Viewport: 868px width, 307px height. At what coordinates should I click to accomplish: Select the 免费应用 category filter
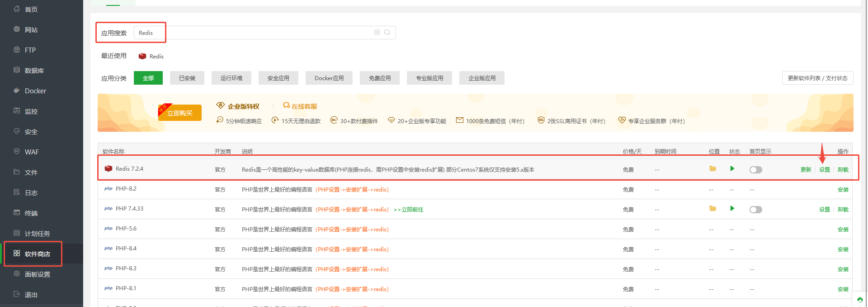[380, 78]
